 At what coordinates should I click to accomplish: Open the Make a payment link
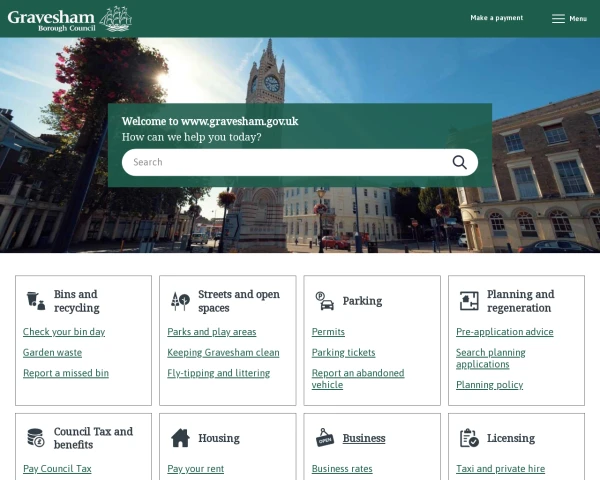tap(497, 18)
